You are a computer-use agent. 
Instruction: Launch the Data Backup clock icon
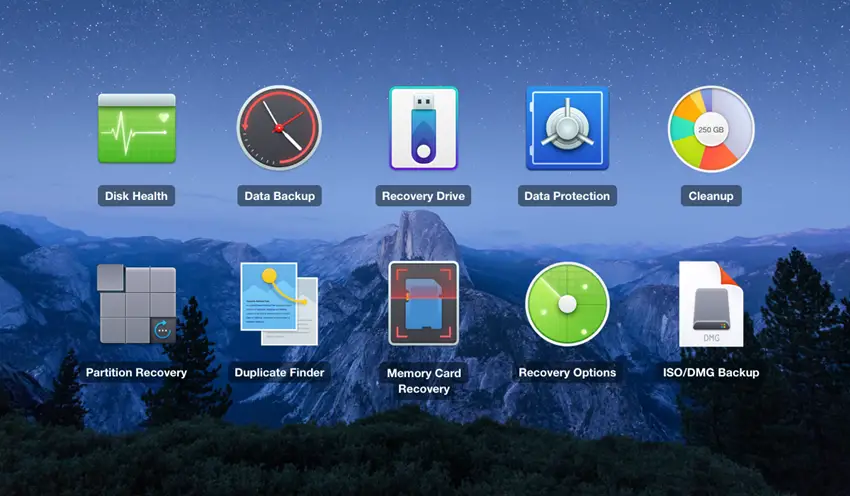[x=279, y=128]
